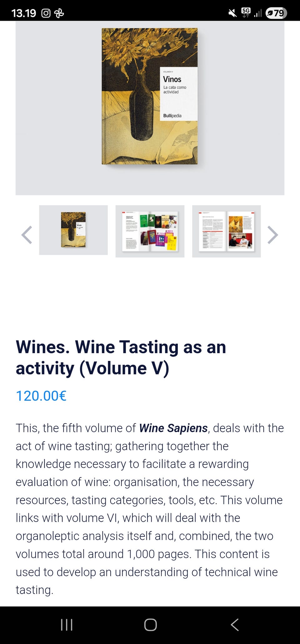Tap the clock time in status bar
This screenshot has width=300, height=644.
click(x=24, y=13)
